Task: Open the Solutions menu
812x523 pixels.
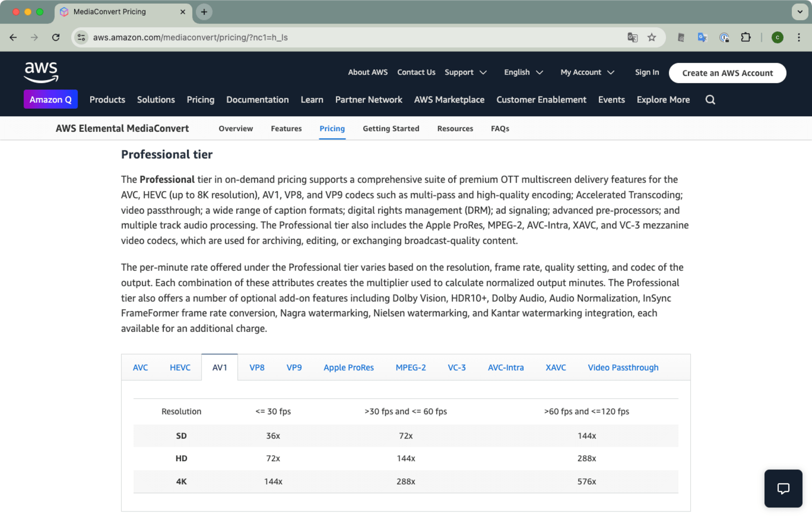Action: [x=156, y=99]
